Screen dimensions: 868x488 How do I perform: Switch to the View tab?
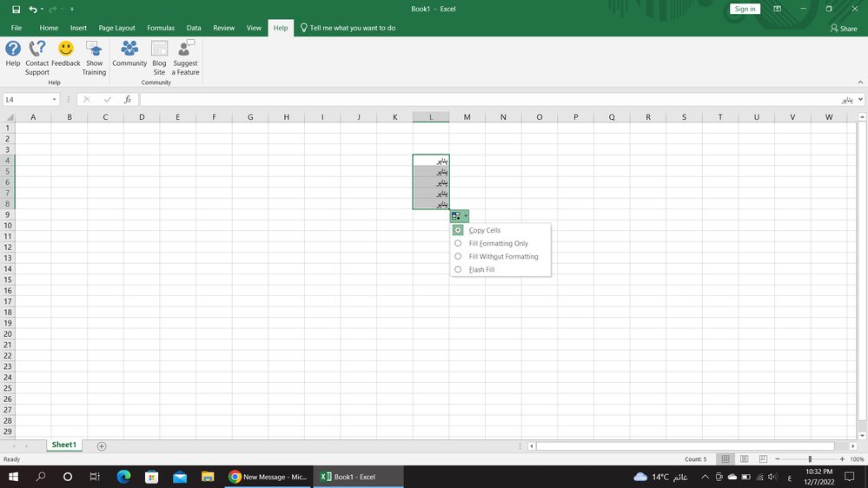point(254,28)
